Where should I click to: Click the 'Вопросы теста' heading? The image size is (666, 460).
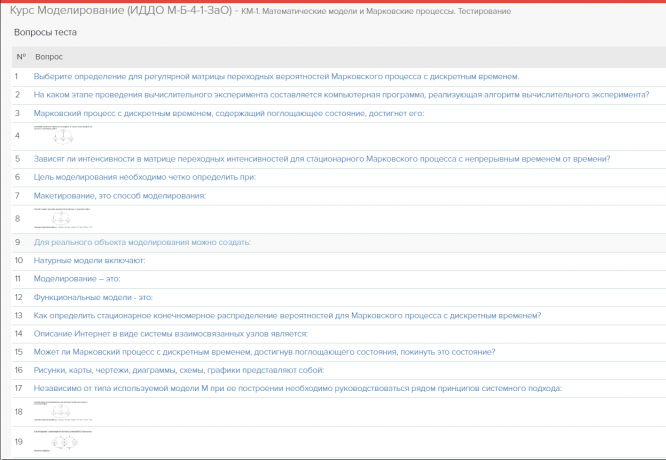[45, 32]
